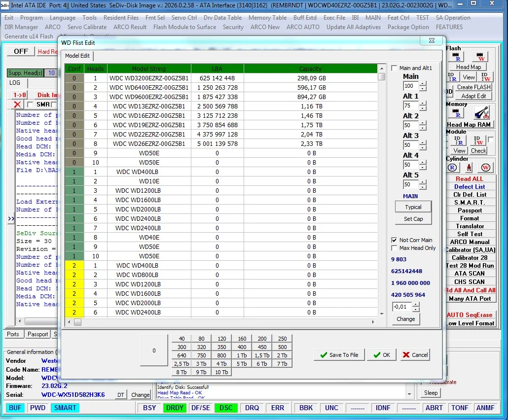
Task: Enable the Max Head Only checkbox
Action: coord(394,248)
